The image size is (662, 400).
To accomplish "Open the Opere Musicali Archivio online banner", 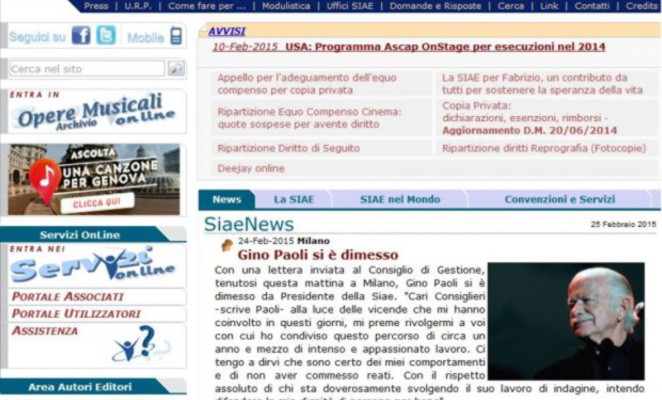I will pyautogui.click(x=93, y=112).
